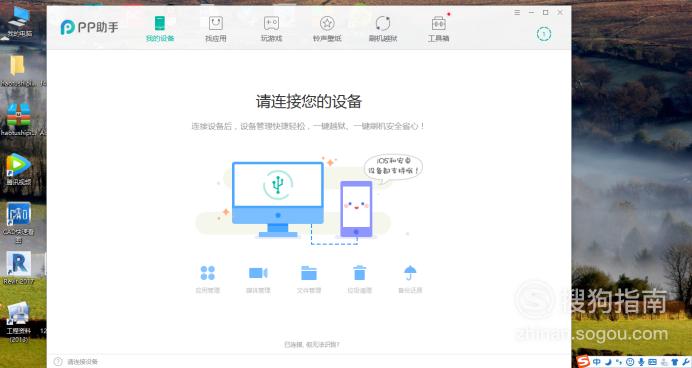Click the Sogou input S logo

(x=583, y=361)
